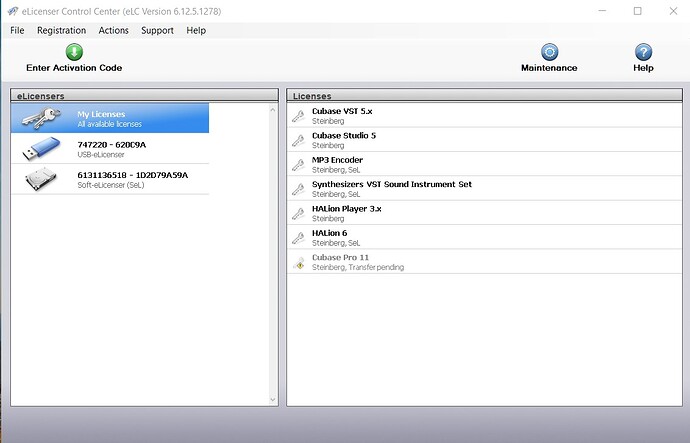Minimize the eLicenser Control Center window

point(602,11)
